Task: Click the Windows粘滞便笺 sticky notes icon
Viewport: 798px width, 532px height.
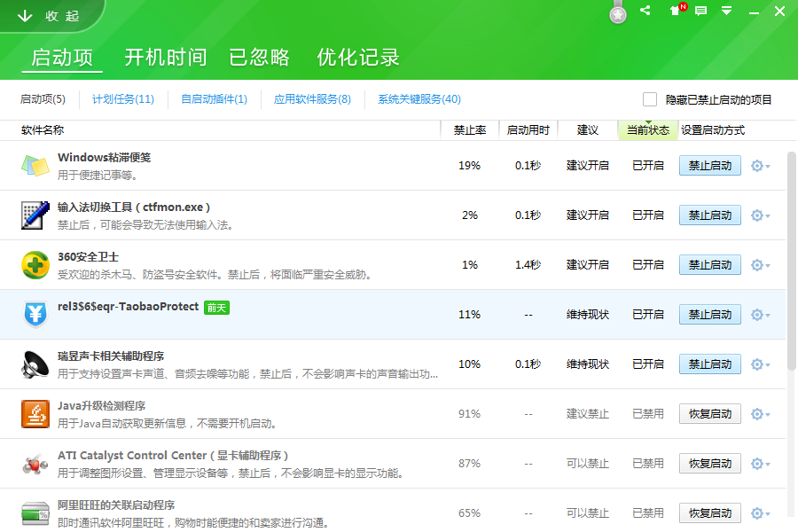Action: (x=35, y=164)
